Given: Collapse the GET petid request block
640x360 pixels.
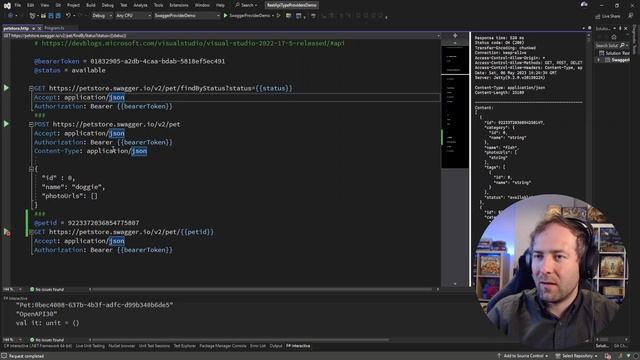Looking at the screenshot, I should point(31,232).
